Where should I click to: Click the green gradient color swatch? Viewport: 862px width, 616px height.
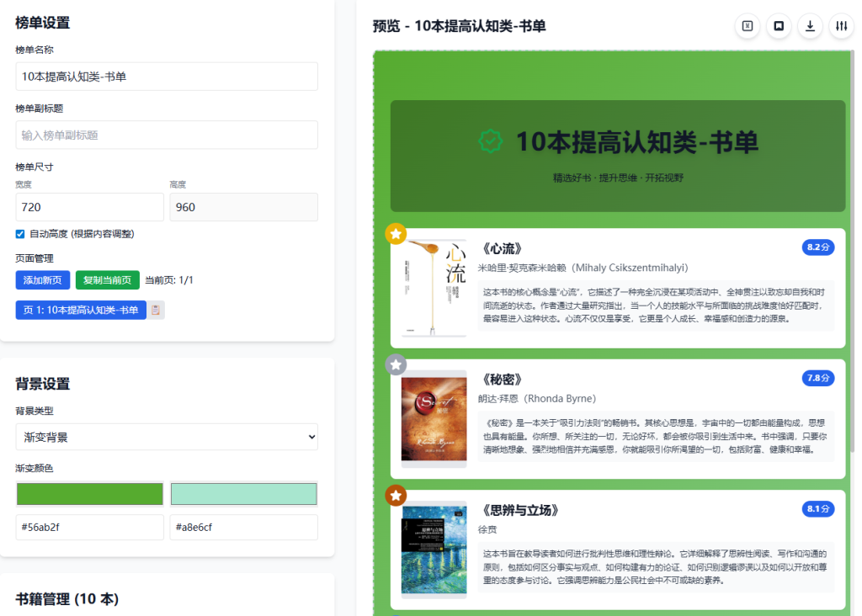coord(90,494)
